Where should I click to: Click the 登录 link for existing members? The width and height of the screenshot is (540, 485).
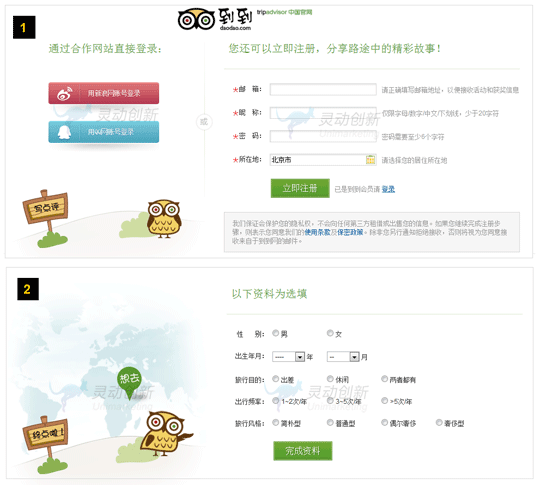[x=388, y=189]
